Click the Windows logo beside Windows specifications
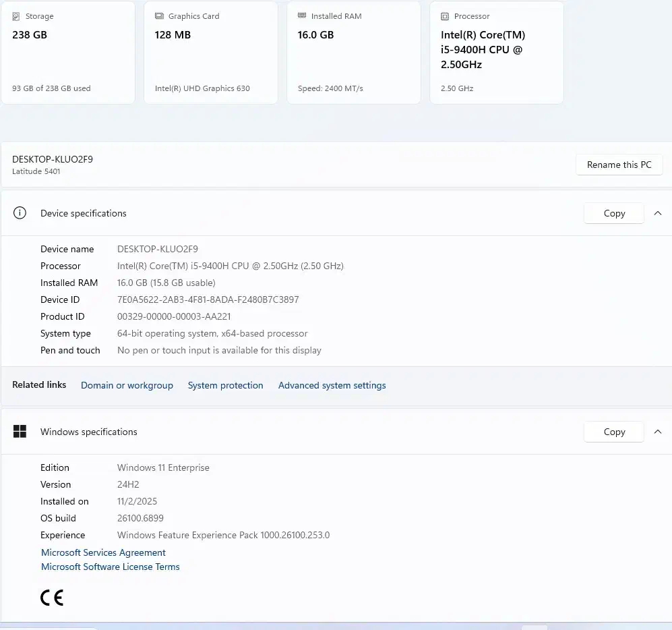 coord(20,432)
